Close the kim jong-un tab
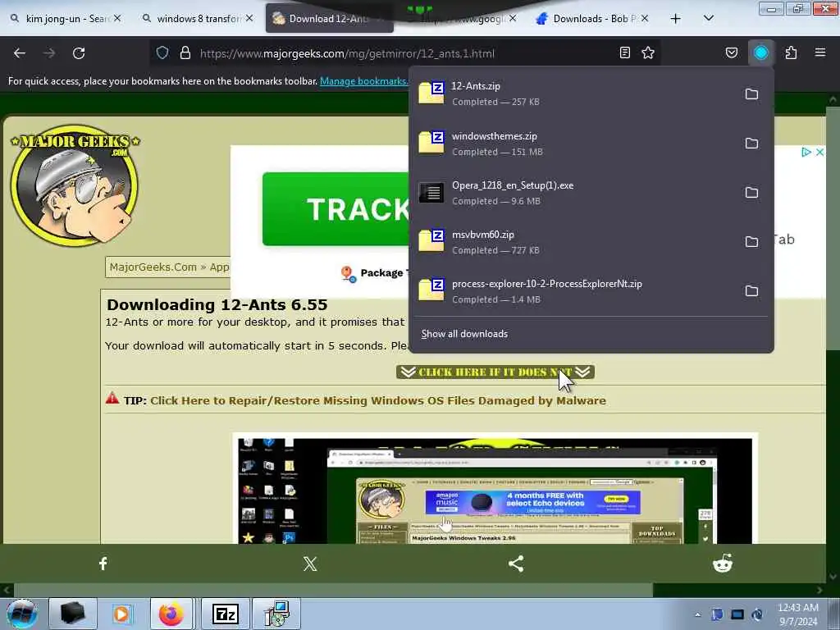Screen dimensions: 840x630 [117, 18]
